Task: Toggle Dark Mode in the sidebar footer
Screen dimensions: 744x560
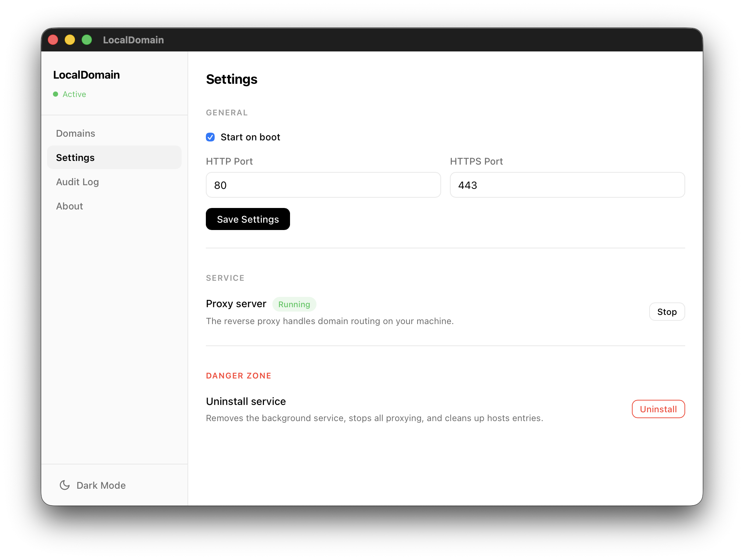Action: 92,485
